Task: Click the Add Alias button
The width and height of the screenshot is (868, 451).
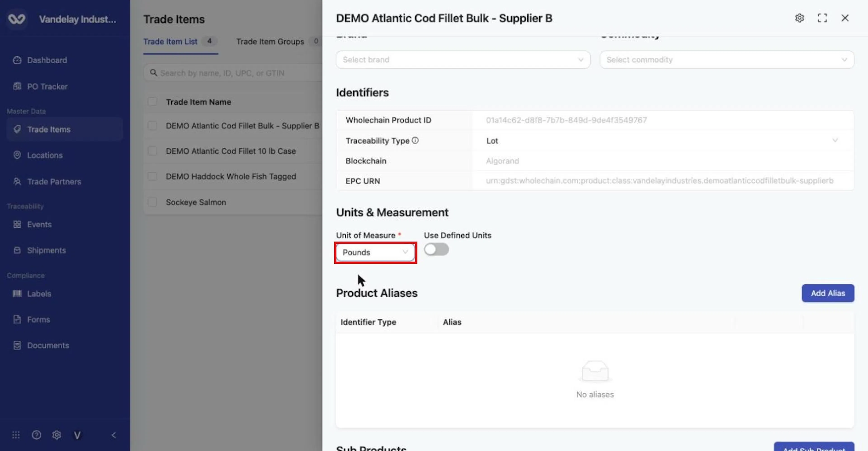Action: point(828,293)
